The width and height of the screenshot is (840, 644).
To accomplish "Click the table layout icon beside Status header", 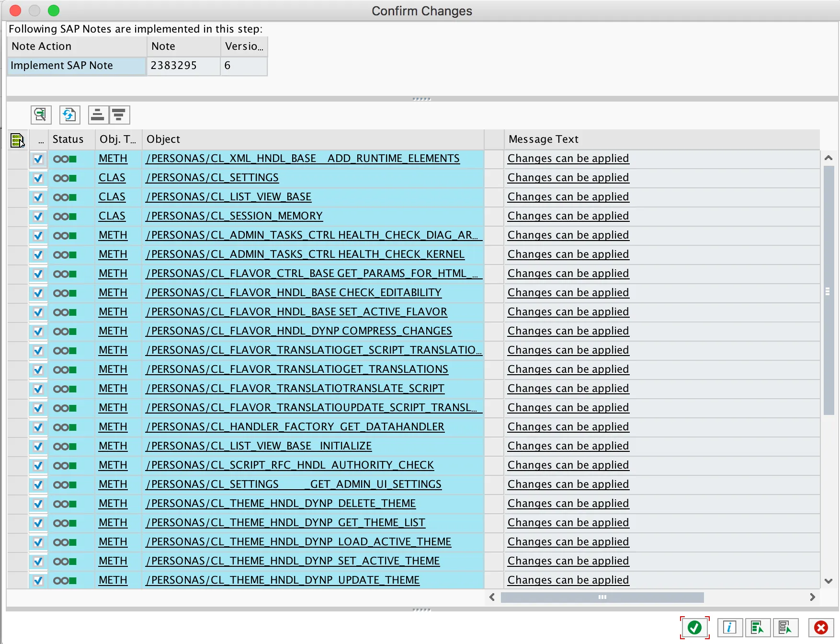I will click(17, 140).
